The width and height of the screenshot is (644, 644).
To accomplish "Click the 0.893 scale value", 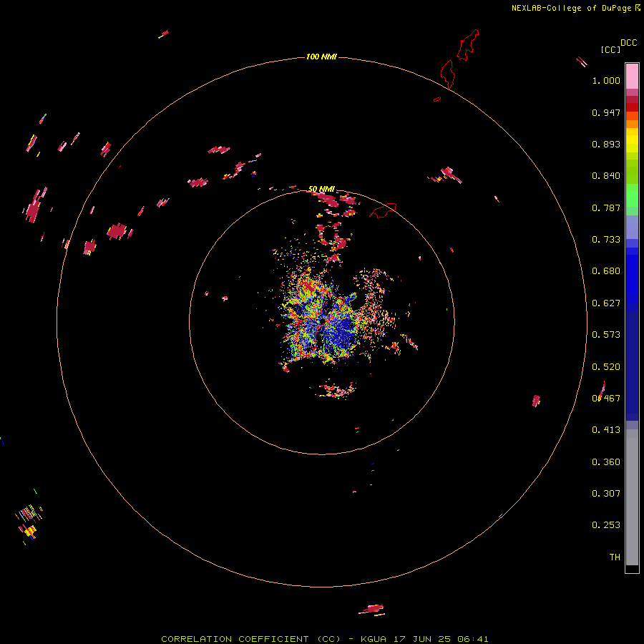I will coord(606,144).
